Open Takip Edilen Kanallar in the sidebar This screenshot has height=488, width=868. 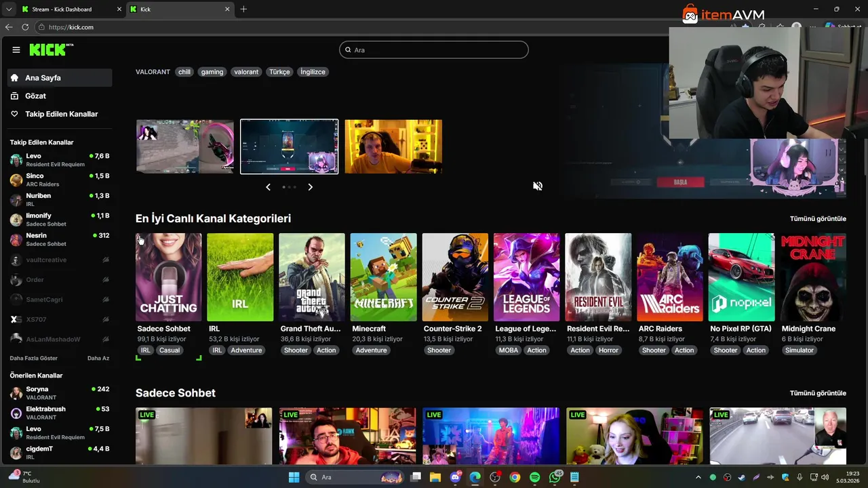coord(60,114)
